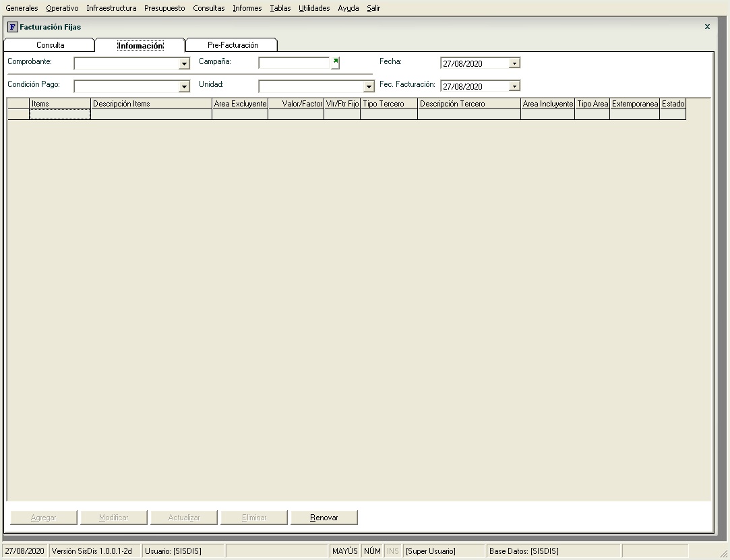
Task: Switch to the Consulta tab
Action: point(51,45)
